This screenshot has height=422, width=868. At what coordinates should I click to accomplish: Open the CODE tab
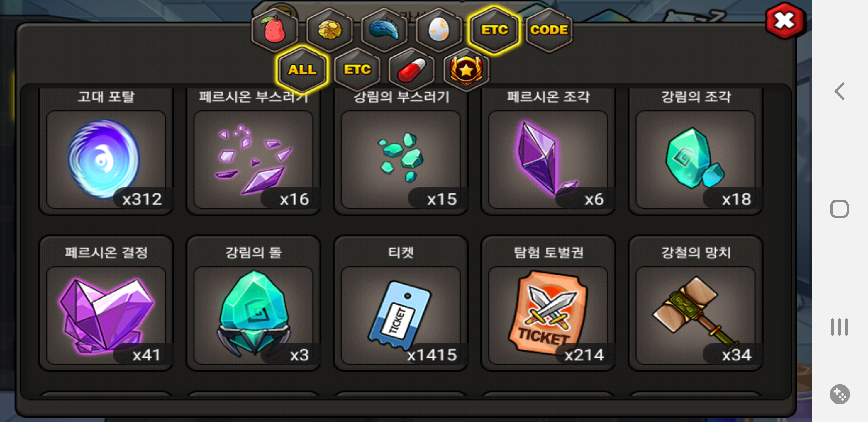pos(549,30)
